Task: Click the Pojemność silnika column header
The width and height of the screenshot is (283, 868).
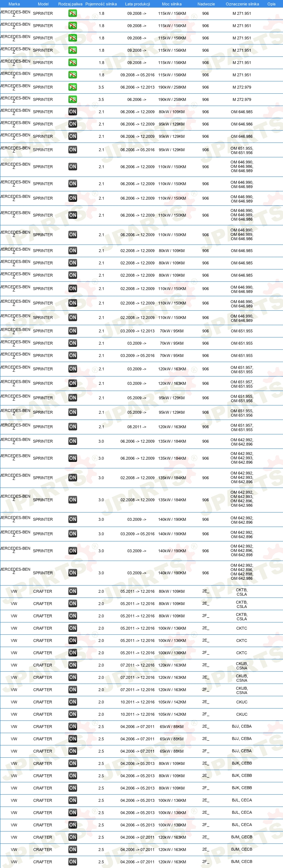Action: [x=101, y=4]
